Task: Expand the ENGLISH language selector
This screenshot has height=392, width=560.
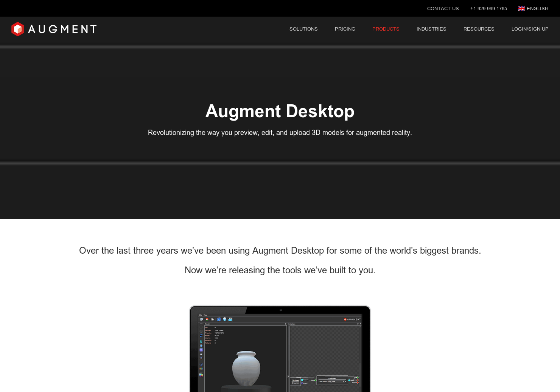Action: pos(533,8)
